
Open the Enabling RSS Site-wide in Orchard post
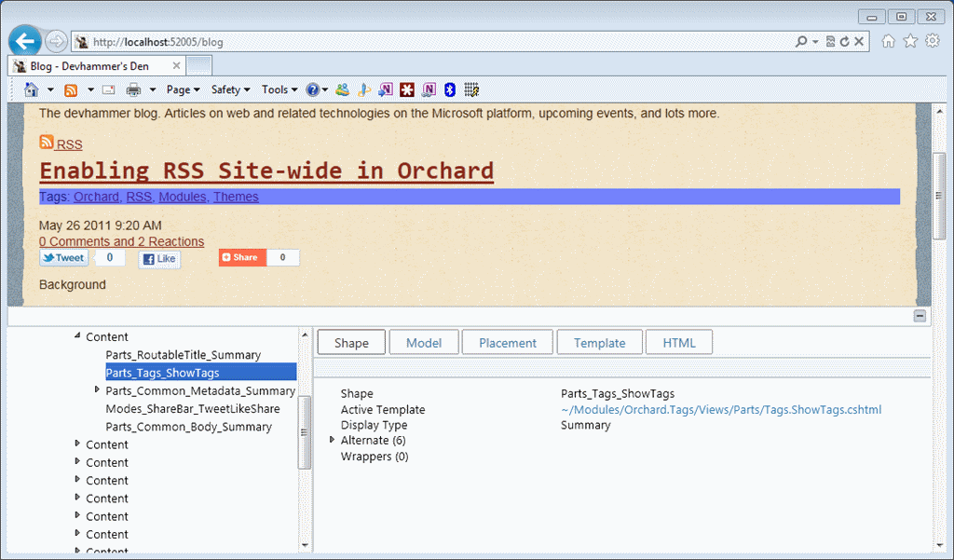point(266,171)
